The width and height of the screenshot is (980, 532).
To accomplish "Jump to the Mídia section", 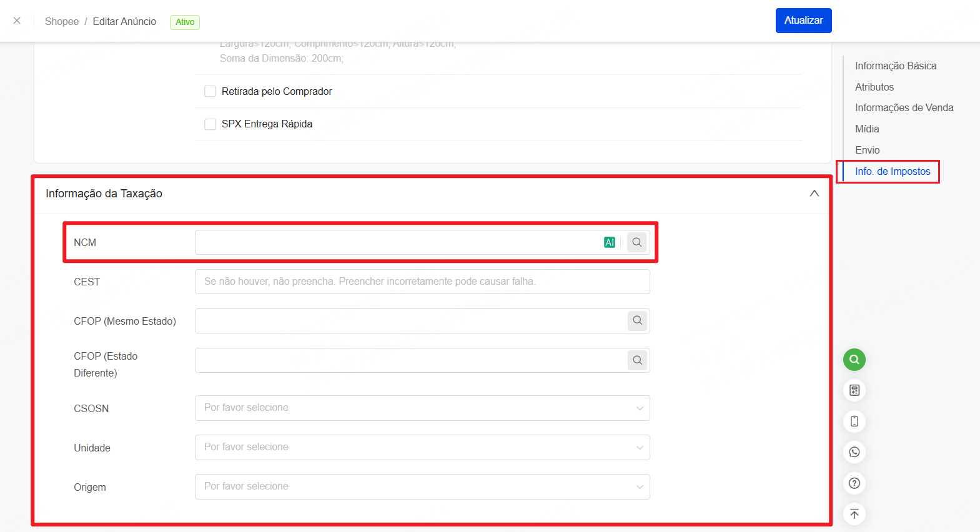I will [x=867, y=129].
